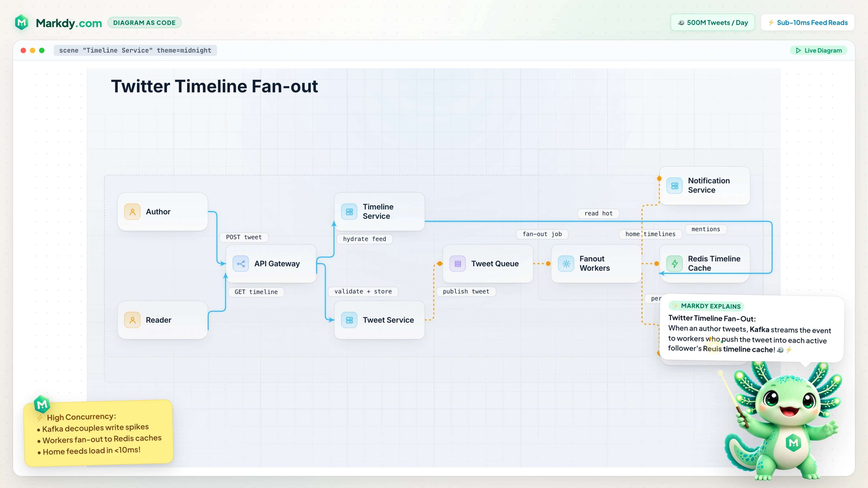The image size is (868, 488).
Task: Click the 'POST tweet' edge label
Action: 244,237
